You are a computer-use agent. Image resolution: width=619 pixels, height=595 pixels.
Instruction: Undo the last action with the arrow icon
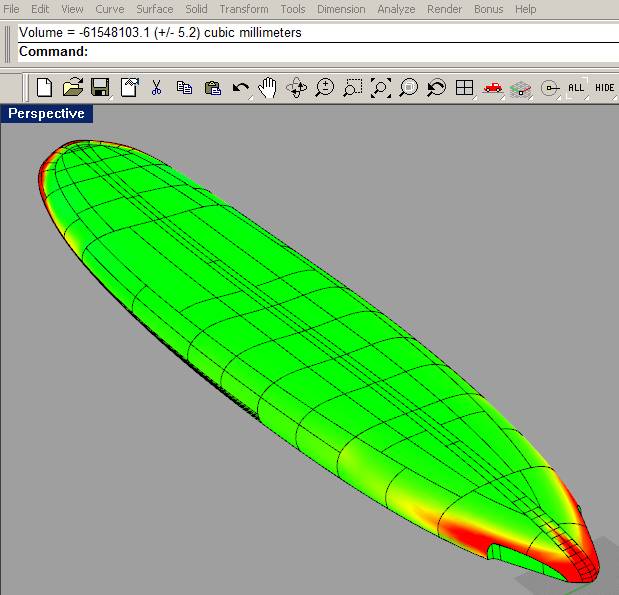click(x=240, y=88)
